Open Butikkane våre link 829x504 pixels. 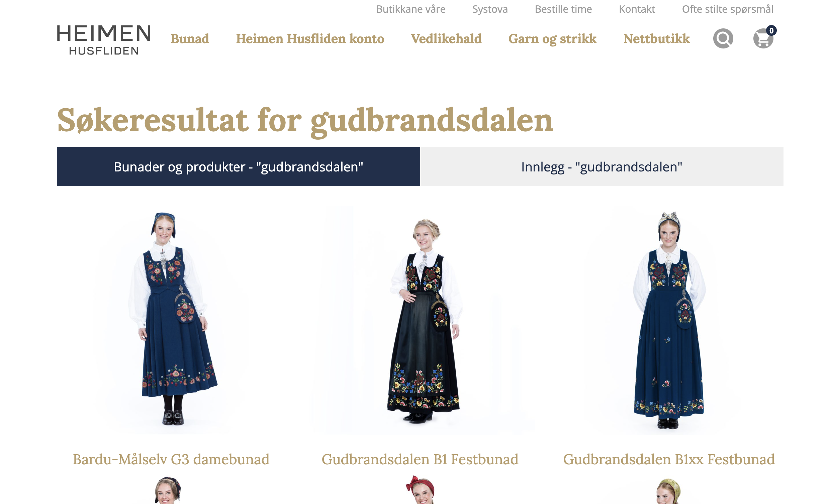[x=410, y=9]
